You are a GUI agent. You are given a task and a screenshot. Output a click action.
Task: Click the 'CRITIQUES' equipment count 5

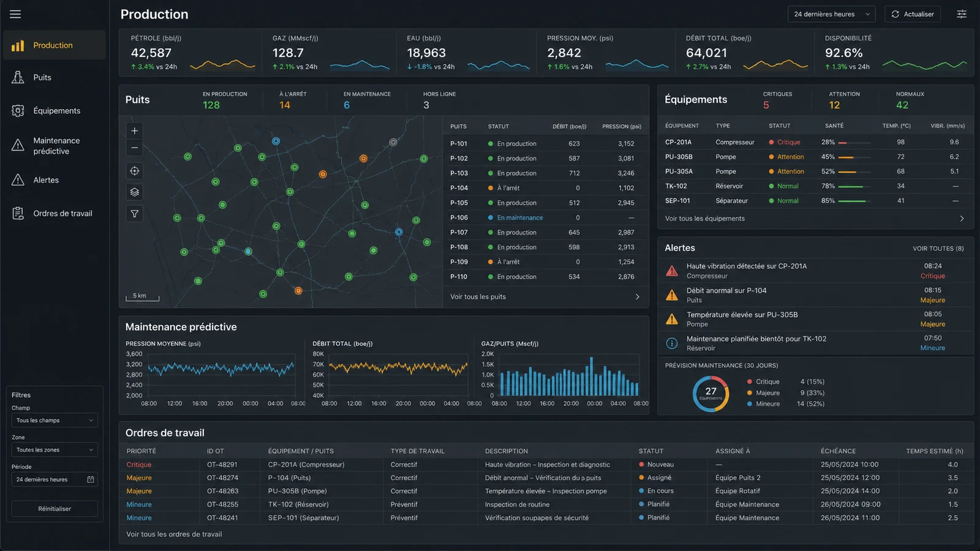point(766,105)
